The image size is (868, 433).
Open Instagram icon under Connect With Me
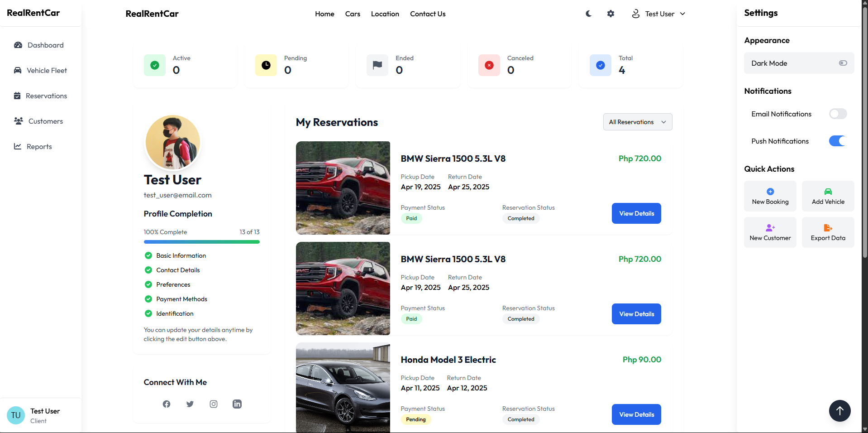[x=214, y=404]
